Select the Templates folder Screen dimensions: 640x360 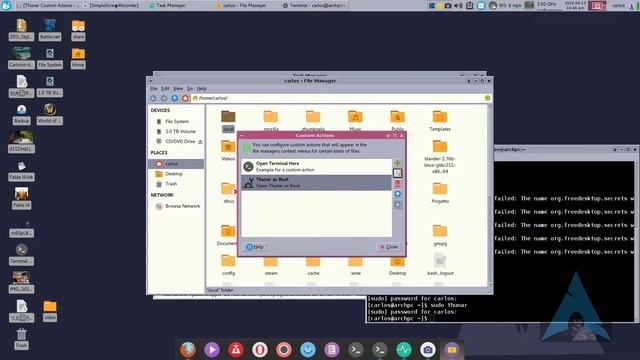click(440, 120)
